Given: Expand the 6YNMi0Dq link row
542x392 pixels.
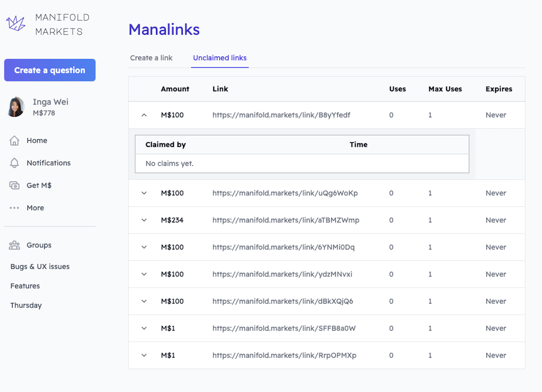Looking at the screenshot, I should [144, 247].
